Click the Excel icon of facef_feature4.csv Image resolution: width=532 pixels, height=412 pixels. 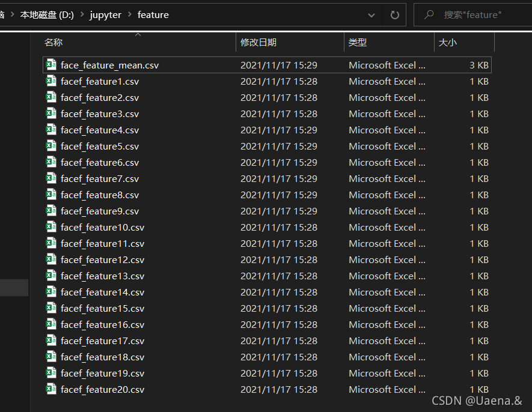tap(51, 130)
